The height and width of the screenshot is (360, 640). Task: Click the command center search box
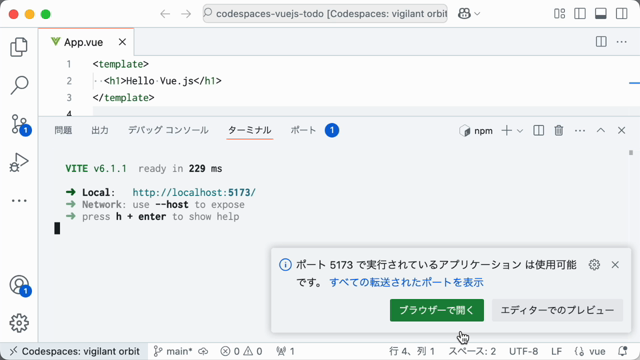325,14
